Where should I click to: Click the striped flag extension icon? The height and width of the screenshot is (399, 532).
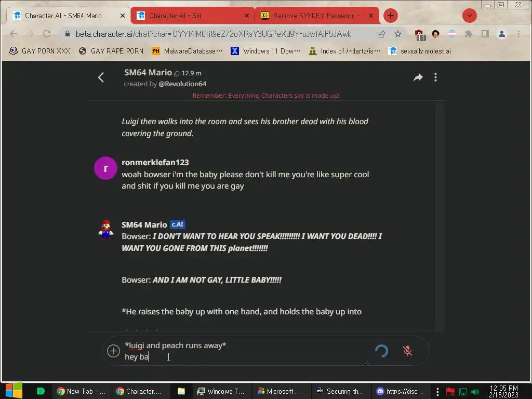pyautogui.click(x=452, y=34)
